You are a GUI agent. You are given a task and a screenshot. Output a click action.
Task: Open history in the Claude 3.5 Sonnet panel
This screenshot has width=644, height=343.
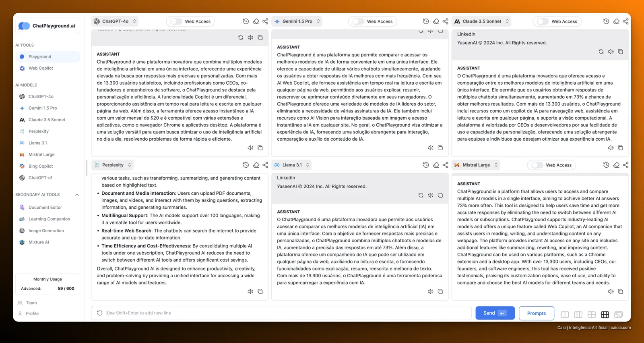point(606,21)
